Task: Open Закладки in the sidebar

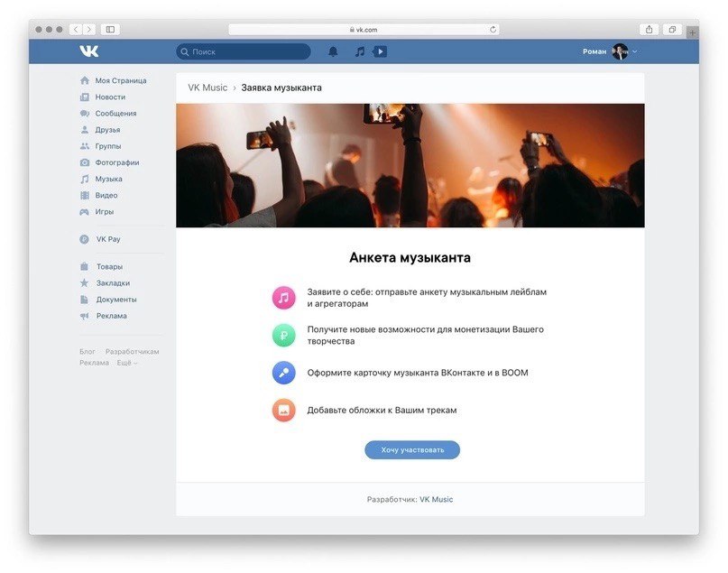Action: coord(113,282)
